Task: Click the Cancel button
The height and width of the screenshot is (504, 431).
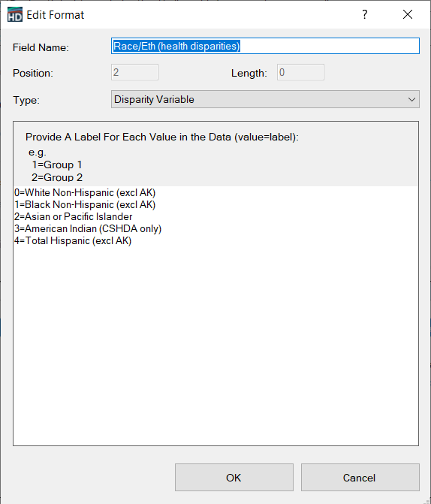Action: coord(360,477)
